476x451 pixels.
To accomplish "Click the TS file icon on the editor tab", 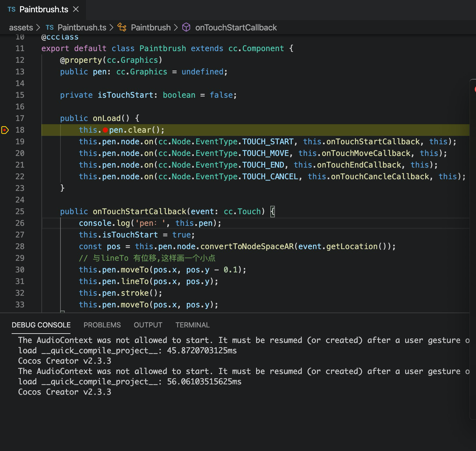I will click(x=12, y=9).
